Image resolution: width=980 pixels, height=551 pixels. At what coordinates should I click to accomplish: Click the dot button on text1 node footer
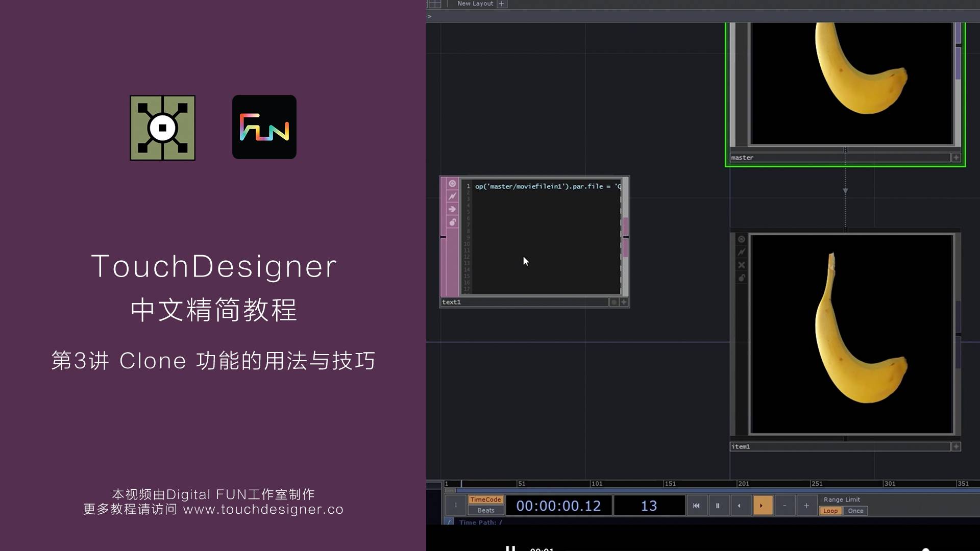point(614,302)
